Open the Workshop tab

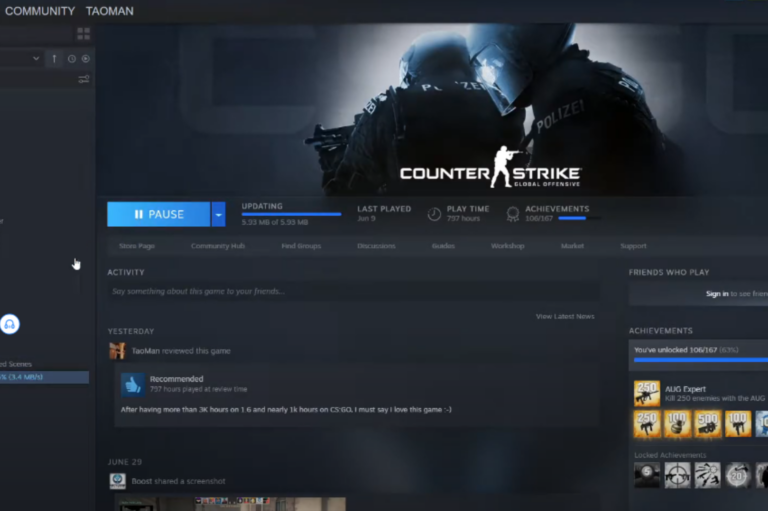tap(507, 246)
